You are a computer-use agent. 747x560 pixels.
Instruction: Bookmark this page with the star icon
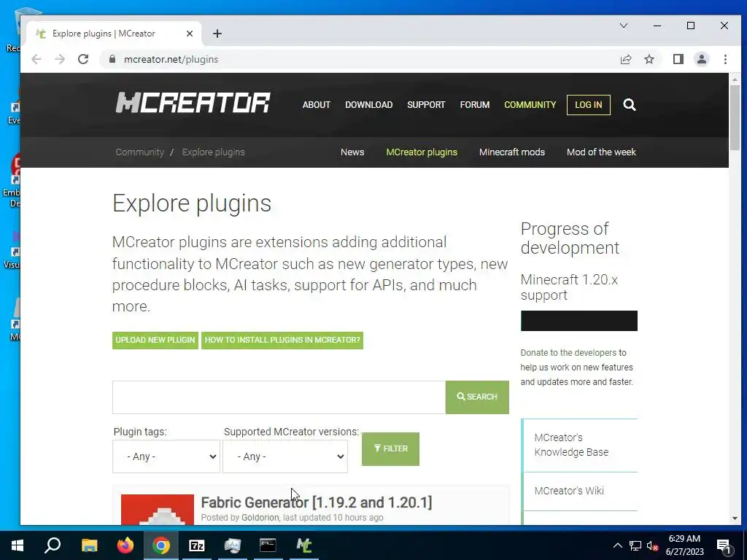[x=649, y=59]
